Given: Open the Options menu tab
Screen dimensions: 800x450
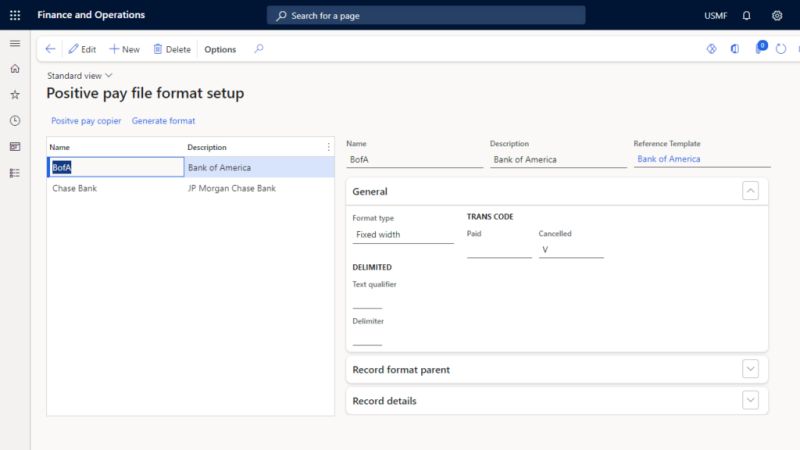Looking at the screenshot, I should click(220, 49).
